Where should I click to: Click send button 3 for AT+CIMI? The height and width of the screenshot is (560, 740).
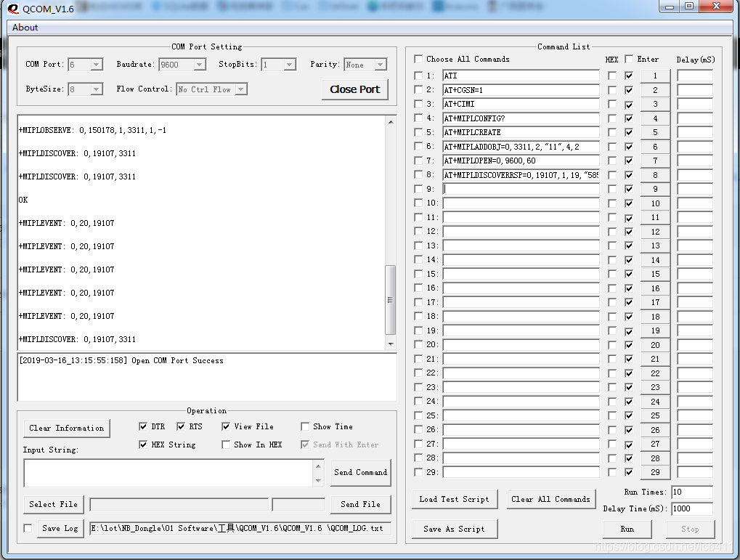655,104
